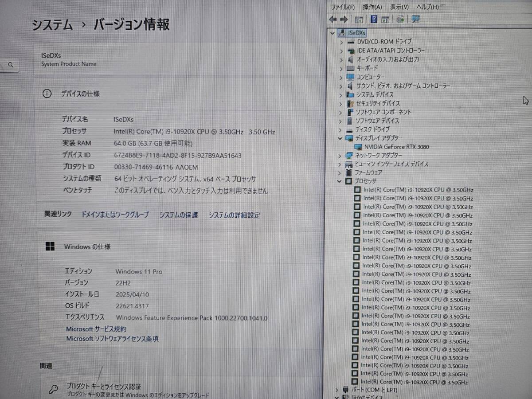Open the 操作(A) menu
This screenshot has height=399, width=532.
point(372,7)
